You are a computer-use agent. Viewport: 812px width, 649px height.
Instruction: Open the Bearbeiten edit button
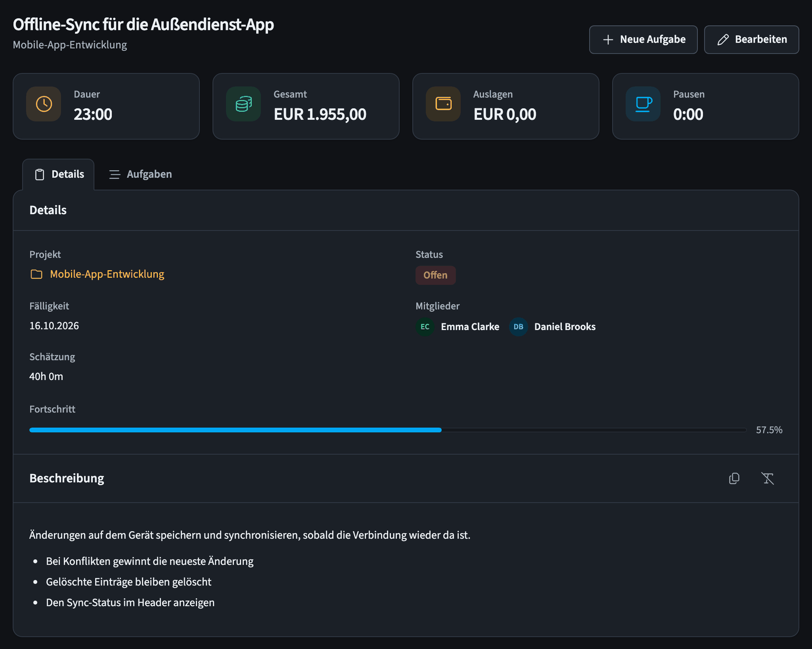pos(752,40)
